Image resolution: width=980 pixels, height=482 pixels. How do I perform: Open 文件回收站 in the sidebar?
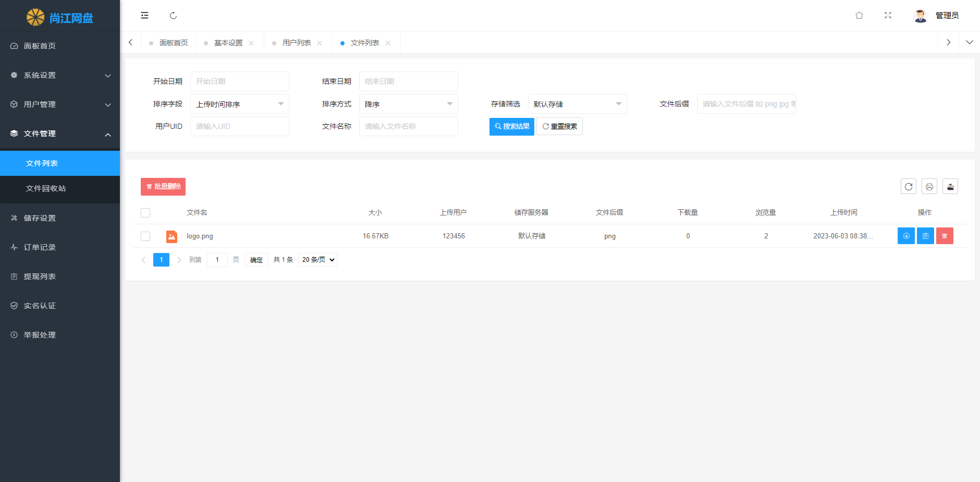pyautogui.click(x=46, y=188)
